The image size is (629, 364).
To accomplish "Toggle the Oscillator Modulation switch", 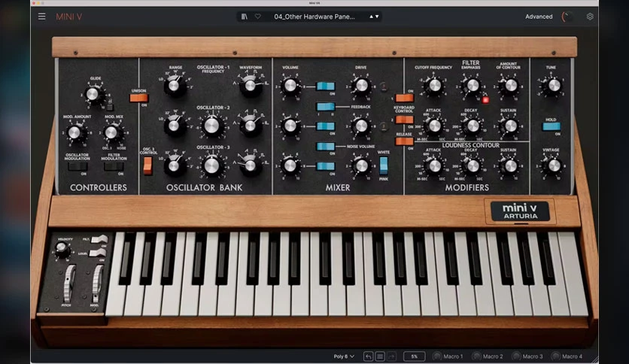I will [77, 167].
